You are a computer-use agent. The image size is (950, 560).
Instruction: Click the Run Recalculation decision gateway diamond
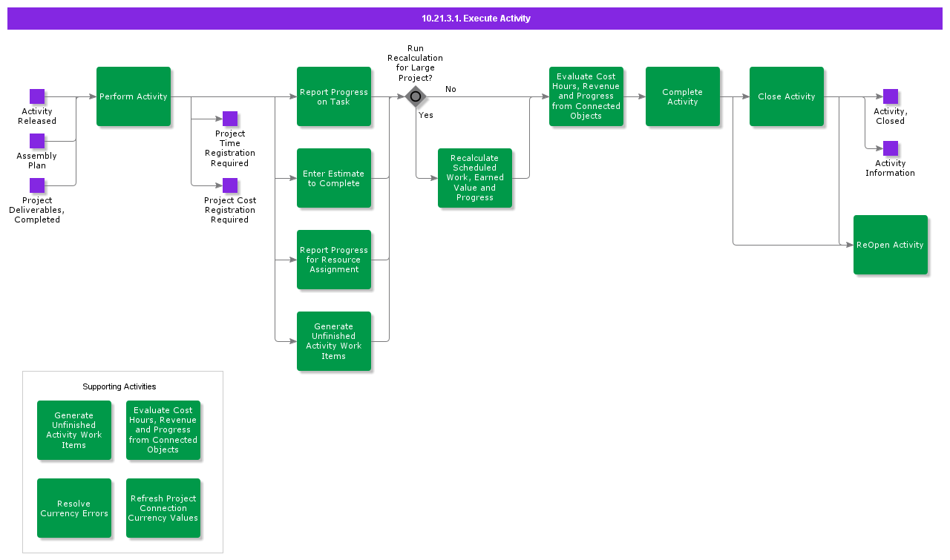(416, 96)
